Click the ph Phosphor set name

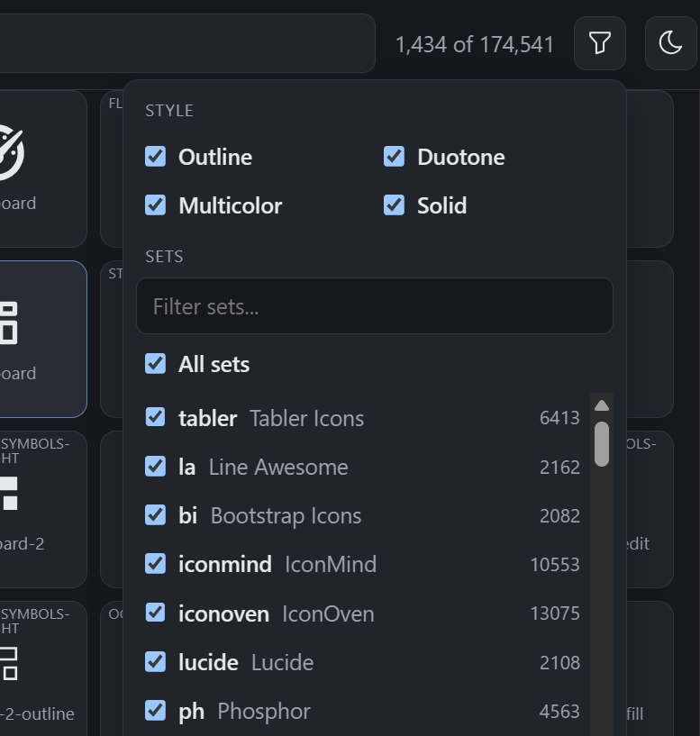click(244, 712)
